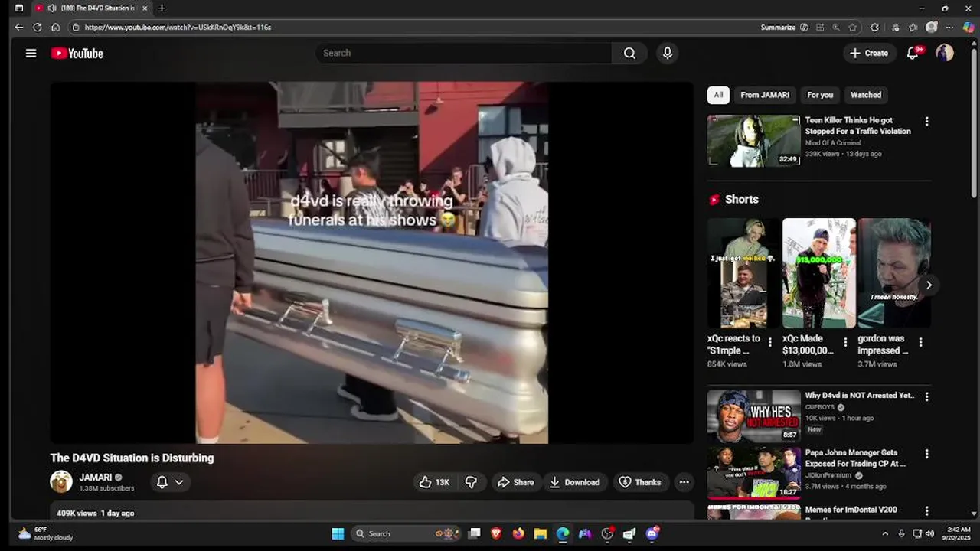Image resolution: width=980 pixels, height=551 pixels.
Task: Open Firefox from taskbar
Action: (518, 533)
